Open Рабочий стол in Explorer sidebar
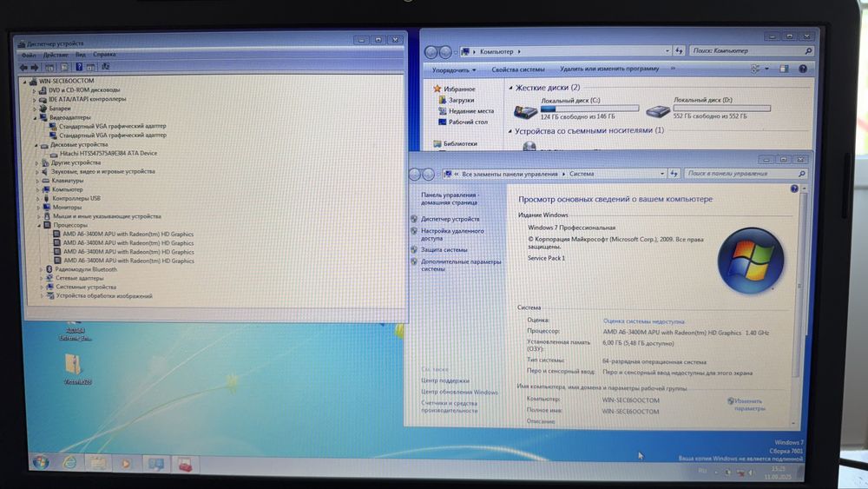Viewport: 868px width, 489px height. pyautogui.click(x=468, y=122)
